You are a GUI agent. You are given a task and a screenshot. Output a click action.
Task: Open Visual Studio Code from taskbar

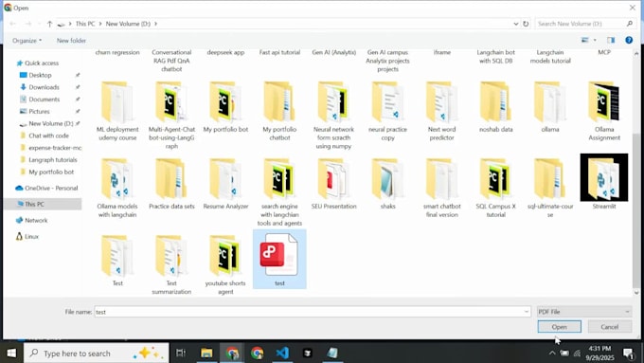(x=282, y=353)
